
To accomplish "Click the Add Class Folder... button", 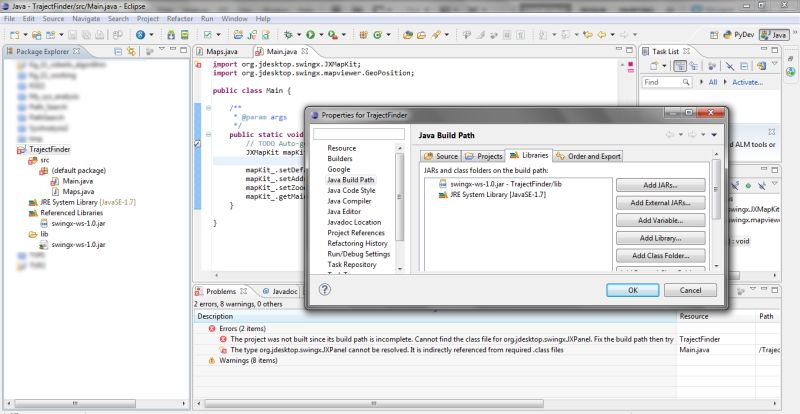I will click(x=660, y=255).
